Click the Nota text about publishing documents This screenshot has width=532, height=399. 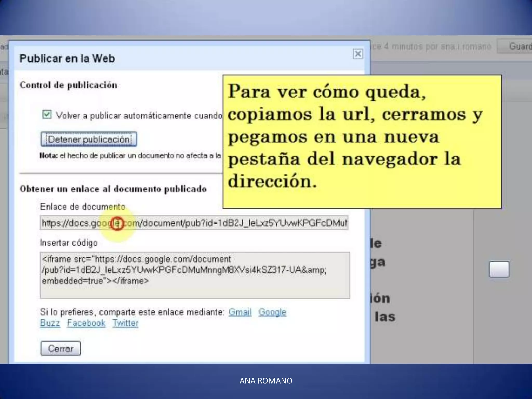[x=130, y=156]
